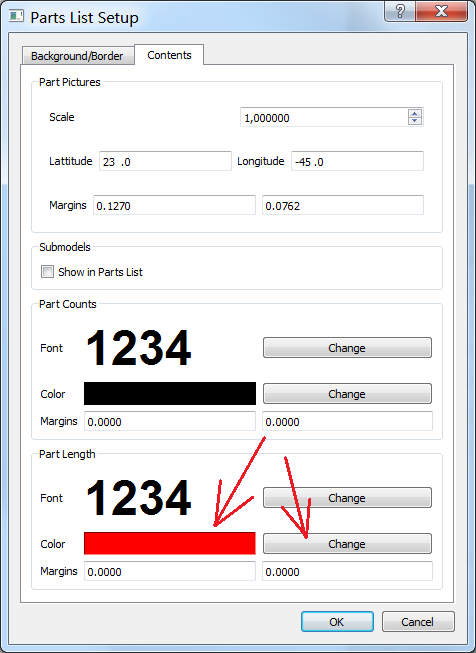The image size is (476, 653).
Task: Increase Scale with the up stepper arrow
Action: pyautogui.click(x=415, y=113)
